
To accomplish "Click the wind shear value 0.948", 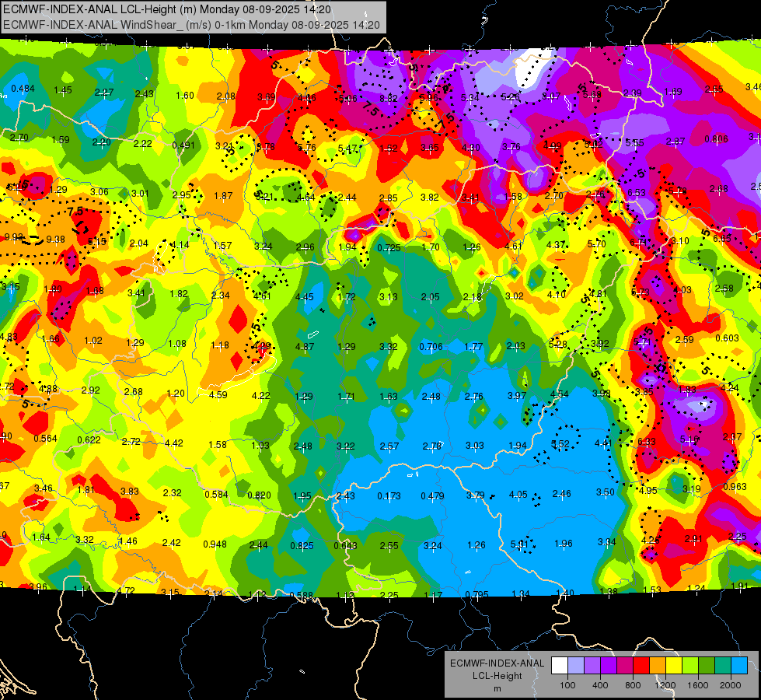I will [215, 544].
